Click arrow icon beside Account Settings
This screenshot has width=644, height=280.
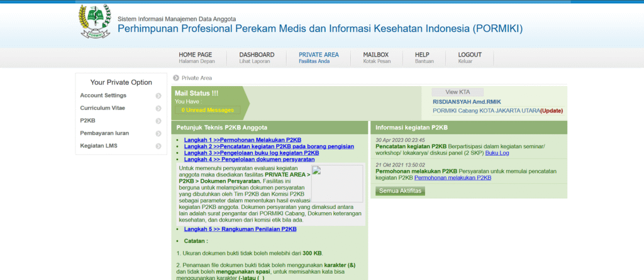158,96
